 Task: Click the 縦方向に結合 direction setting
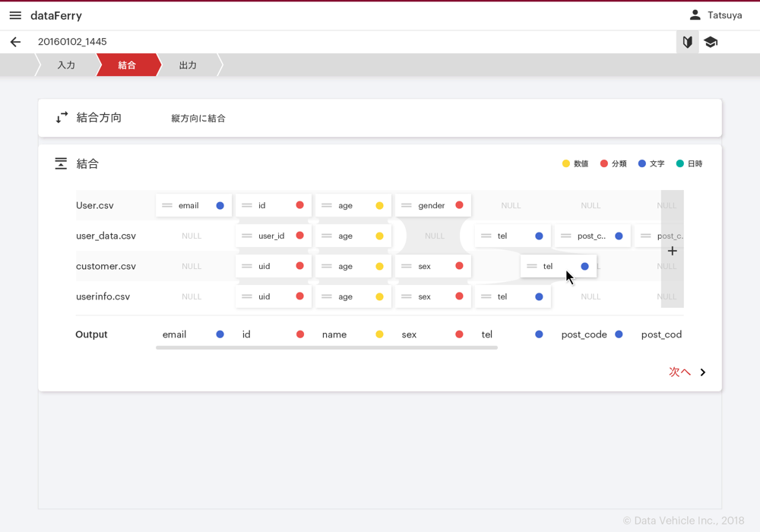point(198,119)
